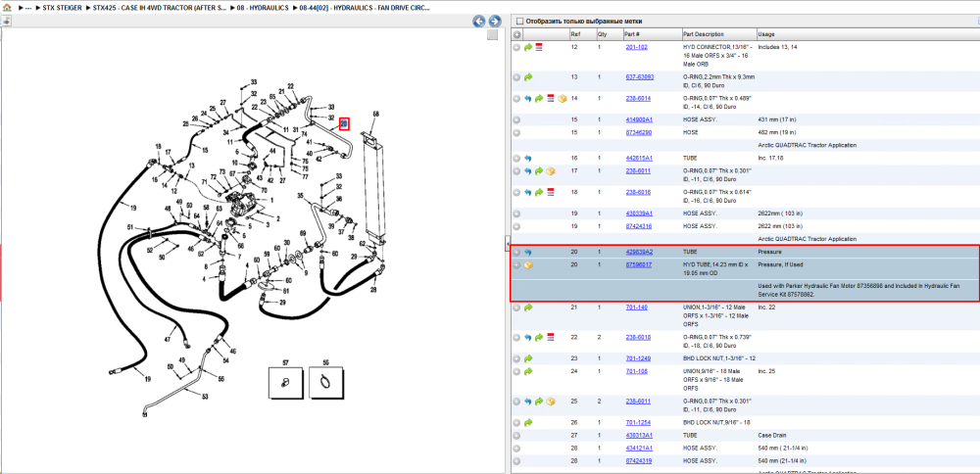The width and height of the screenshot is (980, 474).
Task: Open part number link 201-102
Action: click(636, 47)
